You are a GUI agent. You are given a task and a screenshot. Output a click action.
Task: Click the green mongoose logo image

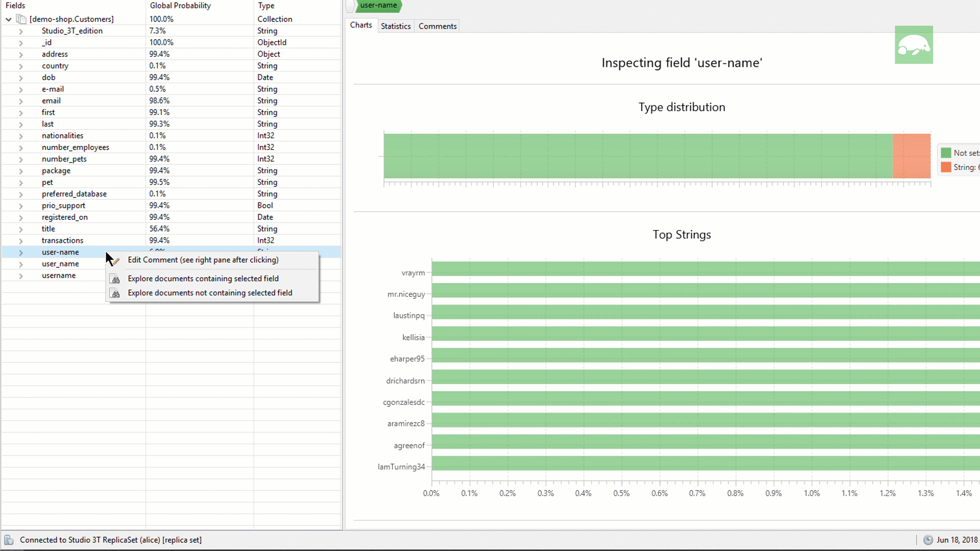click(914, 45)
